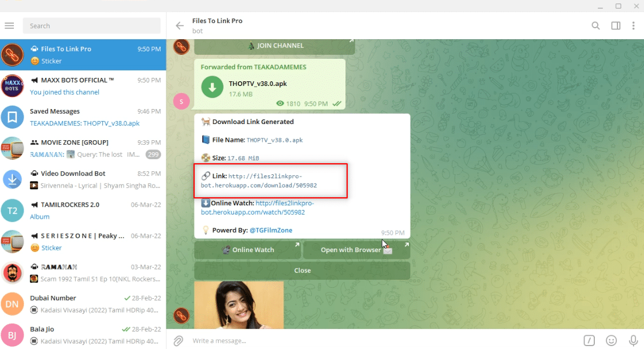Screen dimensions: 644x349
Task: Open MAXX BOTS OFFICIAL channel
Action: [x=83, y=86]
